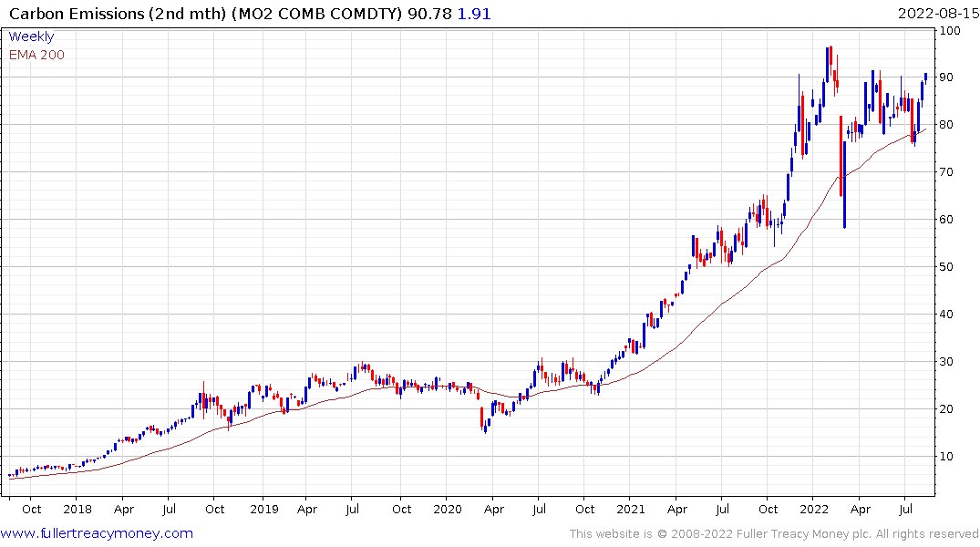Click the chart title 'Carbon Emissions (2nd mth)'

pos(118,14)
